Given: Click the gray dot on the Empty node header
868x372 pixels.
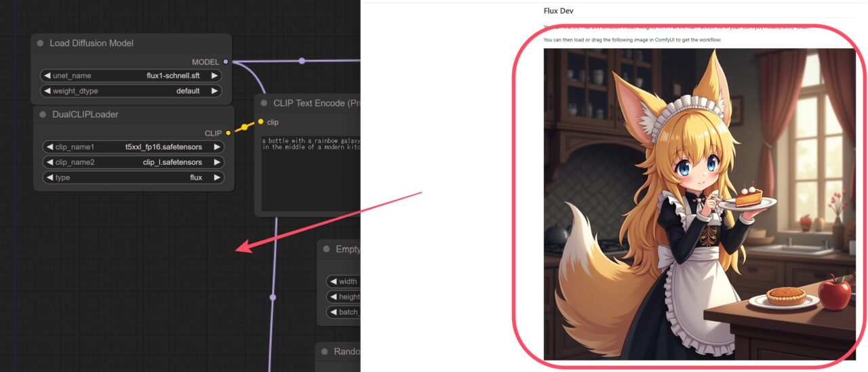Looking at the screenshot, I should tap(327, 249).
